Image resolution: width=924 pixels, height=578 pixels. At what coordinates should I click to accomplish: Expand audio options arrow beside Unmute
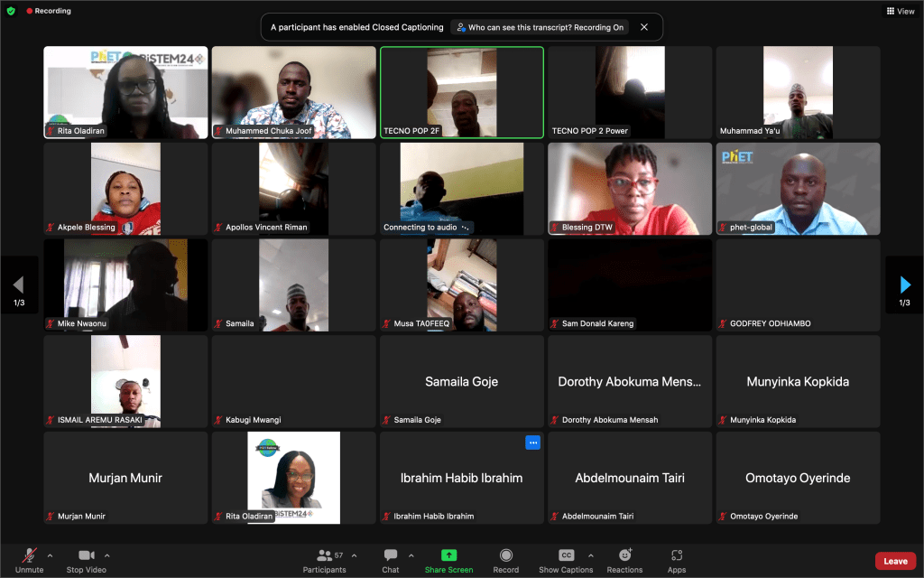tap(50, 555)
